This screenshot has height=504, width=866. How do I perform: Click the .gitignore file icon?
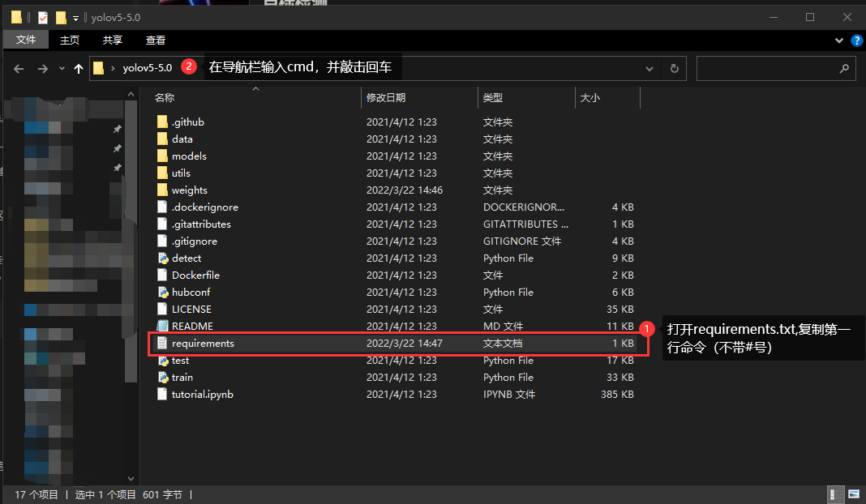click(x=162, y=241)
